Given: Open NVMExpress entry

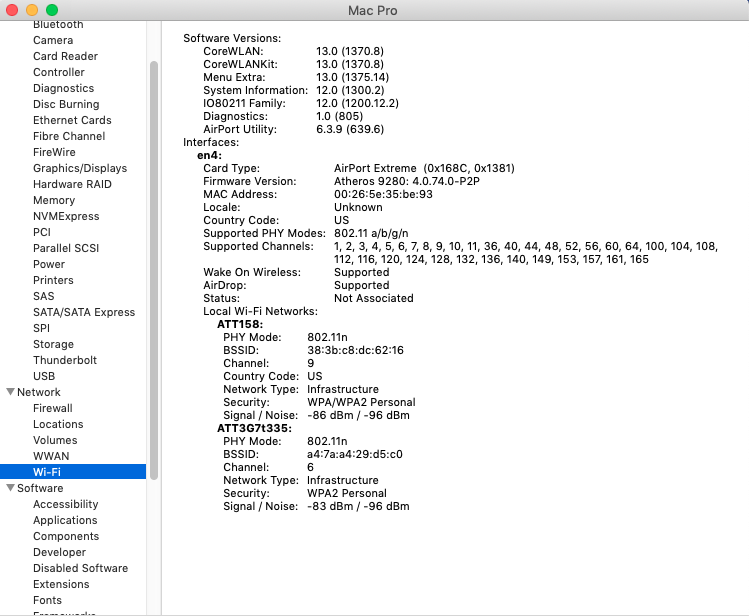Looking at the screenshot, I should (x=66, y=216).
